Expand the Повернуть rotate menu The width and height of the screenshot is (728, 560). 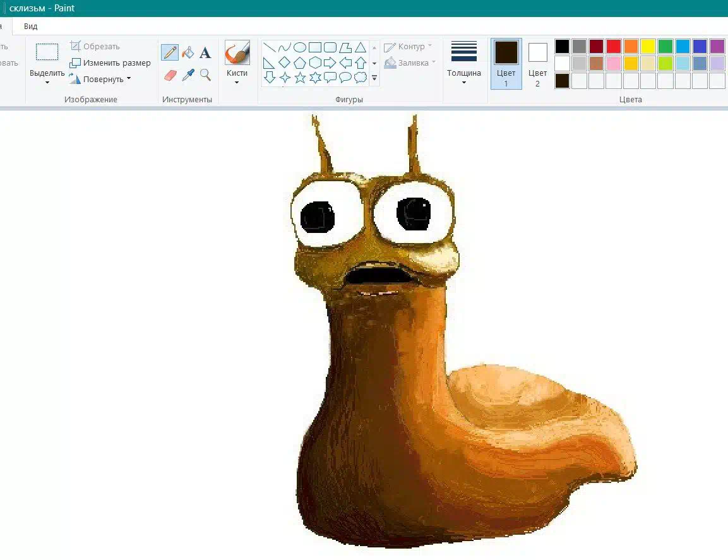[101, 80]
